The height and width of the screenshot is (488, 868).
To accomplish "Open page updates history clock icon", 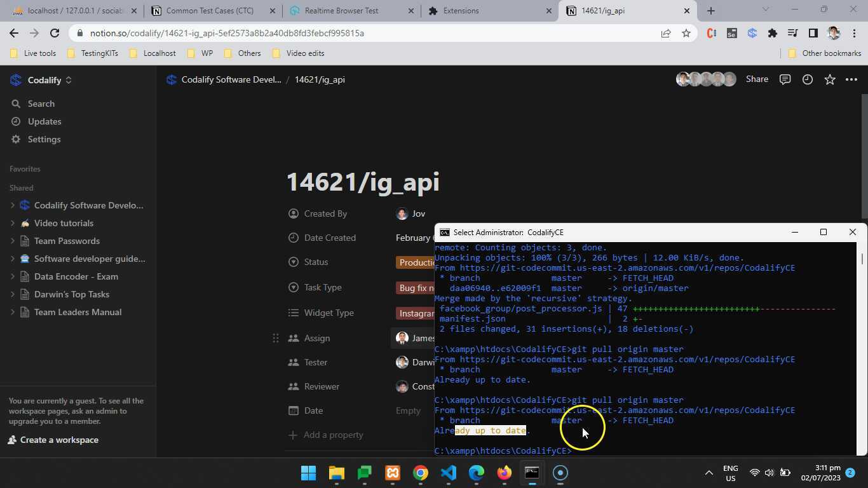I will tap(807, 79).
